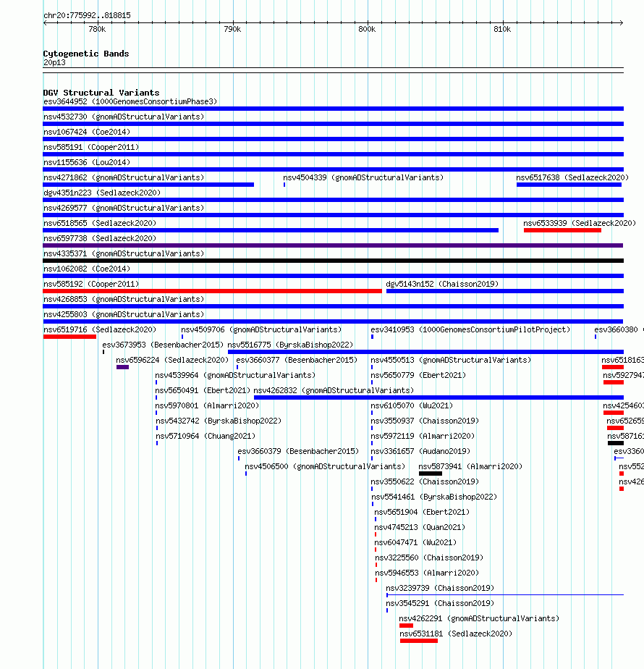Click the nsv4745213 (Quan2021) label
Viewport: 644px width, 669px height.
pos(420,527)
